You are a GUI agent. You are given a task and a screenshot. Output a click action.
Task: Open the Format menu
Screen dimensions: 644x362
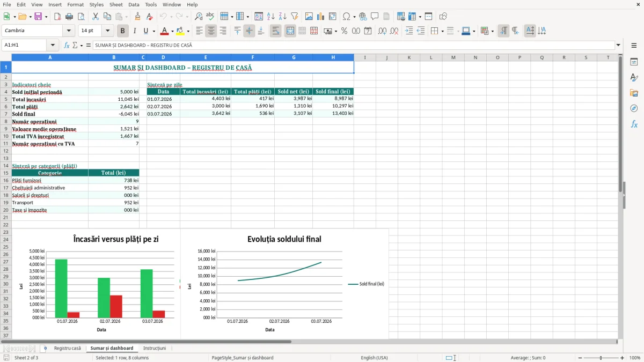(75, 4)
